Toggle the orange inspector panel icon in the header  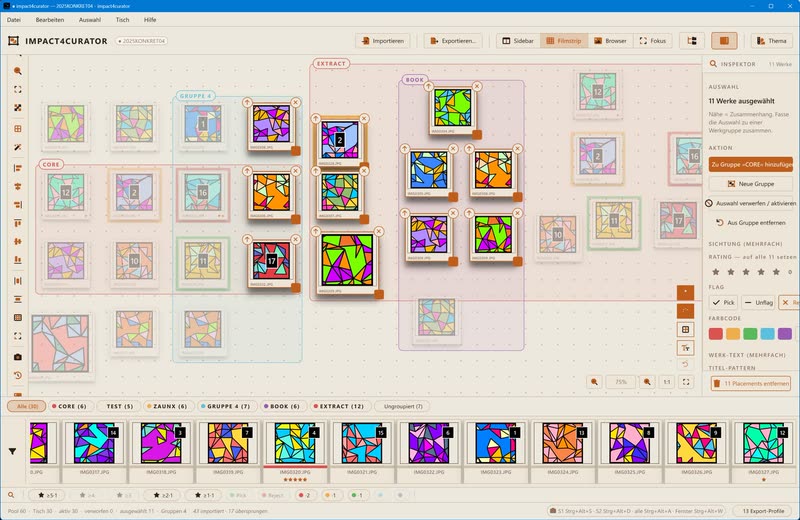coord(724,41)
